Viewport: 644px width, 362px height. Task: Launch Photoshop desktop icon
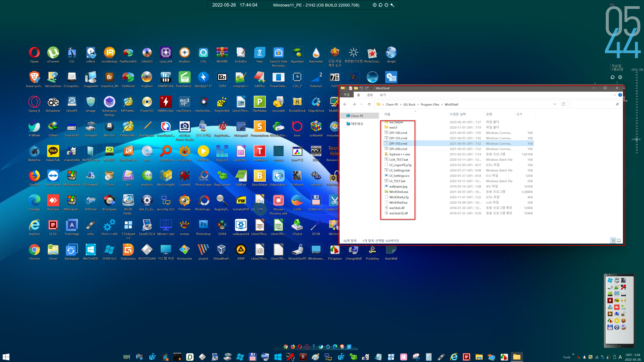(x=203, y=227)
